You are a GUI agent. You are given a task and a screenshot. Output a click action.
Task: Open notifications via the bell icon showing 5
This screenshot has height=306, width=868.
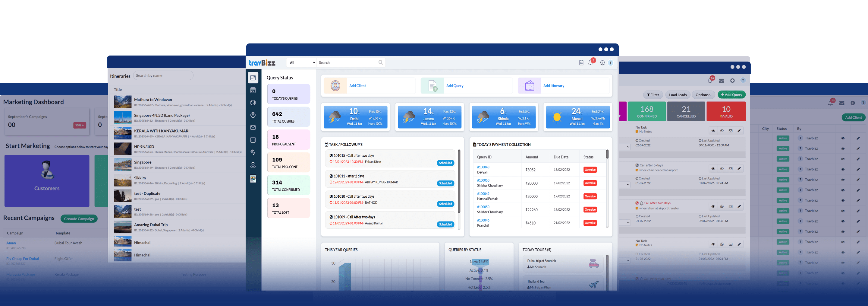[590, 62]
